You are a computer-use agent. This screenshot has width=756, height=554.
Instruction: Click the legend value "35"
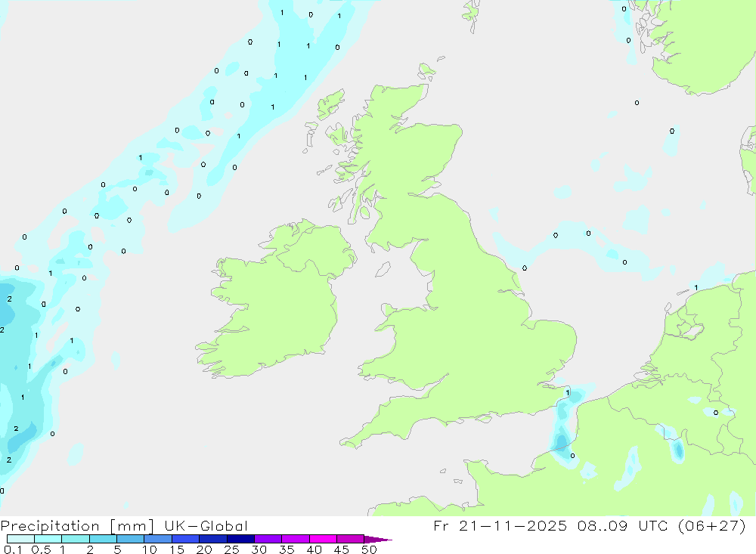(x=287, y=549)
